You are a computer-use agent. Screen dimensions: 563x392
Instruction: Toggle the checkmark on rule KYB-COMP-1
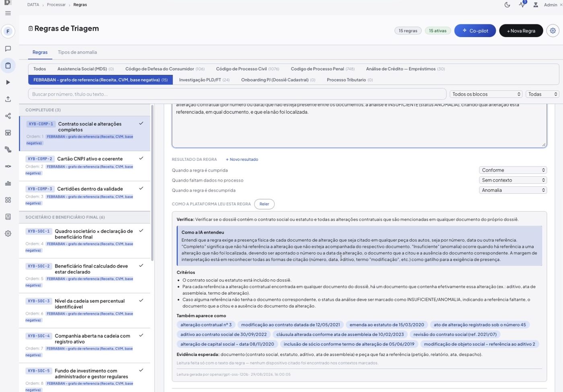141,123
